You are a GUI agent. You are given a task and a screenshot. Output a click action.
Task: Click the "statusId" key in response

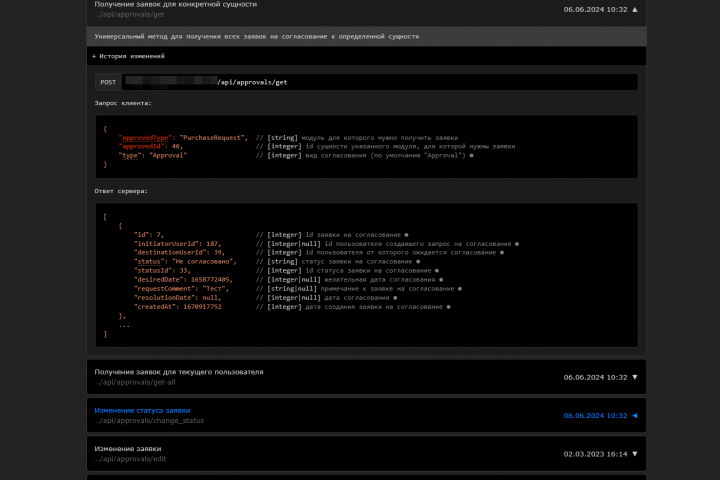point(153,271)
